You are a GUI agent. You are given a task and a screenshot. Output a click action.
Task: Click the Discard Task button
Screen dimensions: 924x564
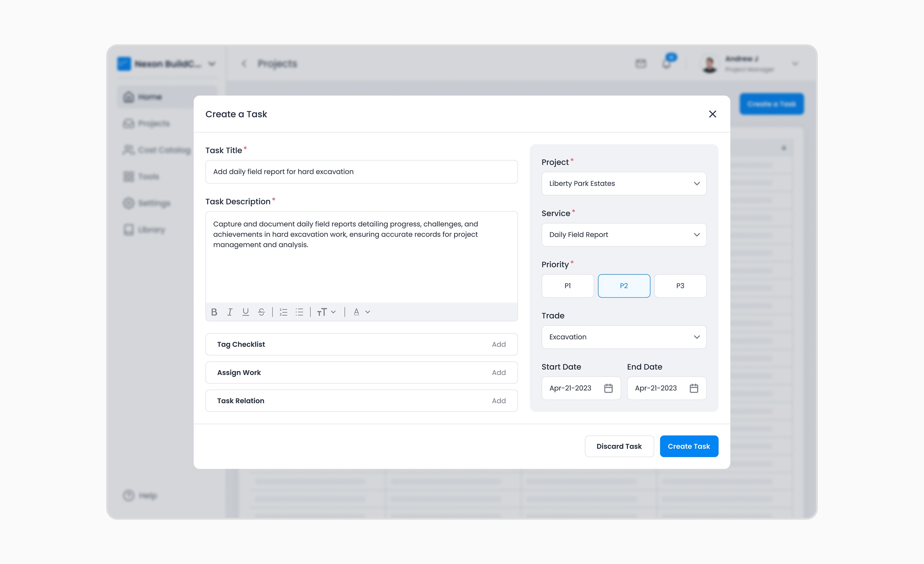point(619,446)
